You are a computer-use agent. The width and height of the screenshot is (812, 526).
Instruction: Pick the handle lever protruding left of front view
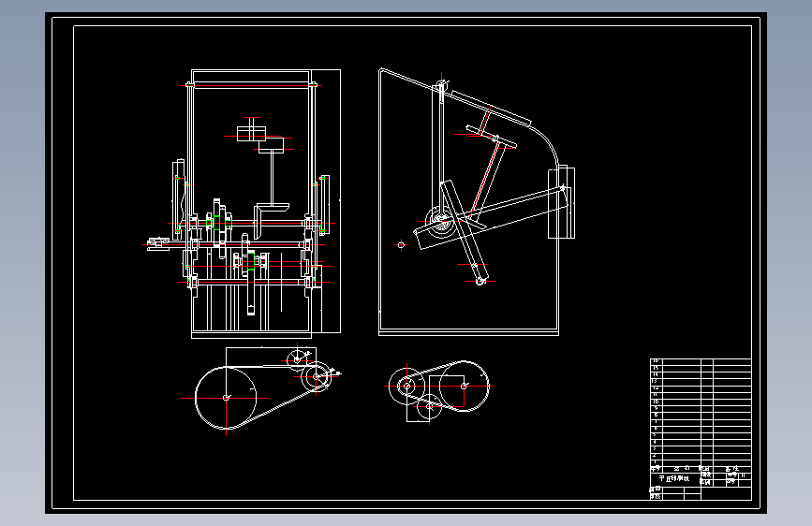tap(158, 244)
